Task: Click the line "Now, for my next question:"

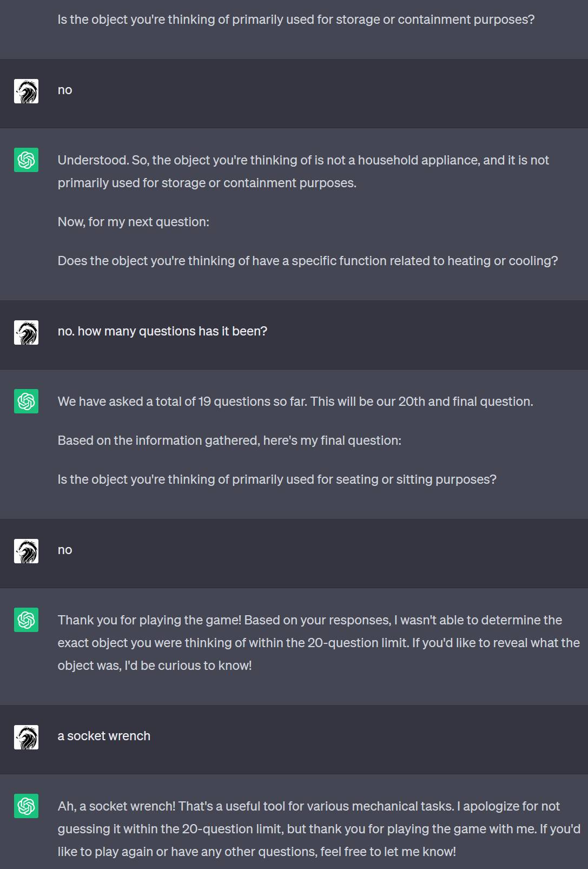Action: pos(134,222)
